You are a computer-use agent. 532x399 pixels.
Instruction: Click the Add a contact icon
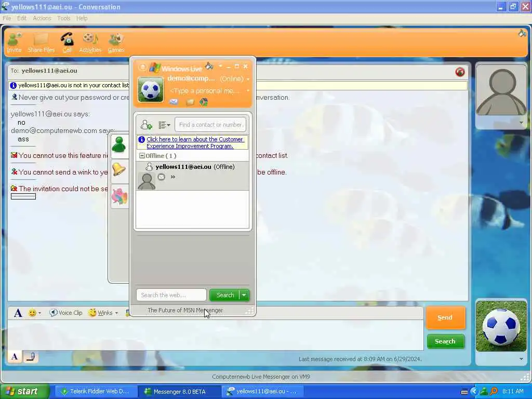coord(146,125)
